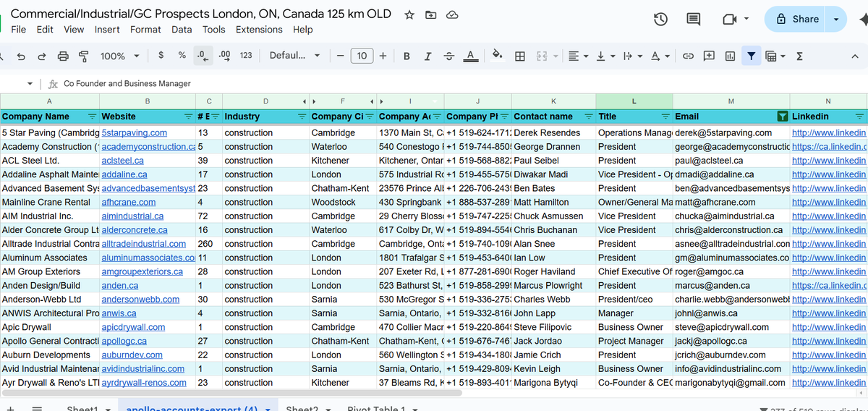Open addaline.ca website link
The width and height of the screenshot is (868, 411).
point(124,174)
